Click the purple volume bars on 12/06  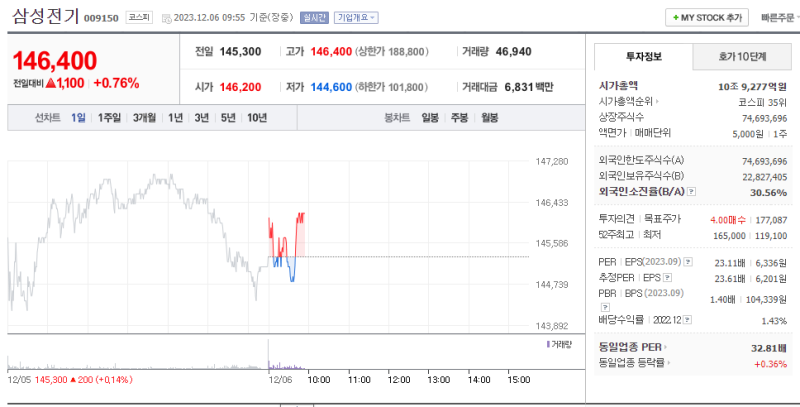(286, 366)
